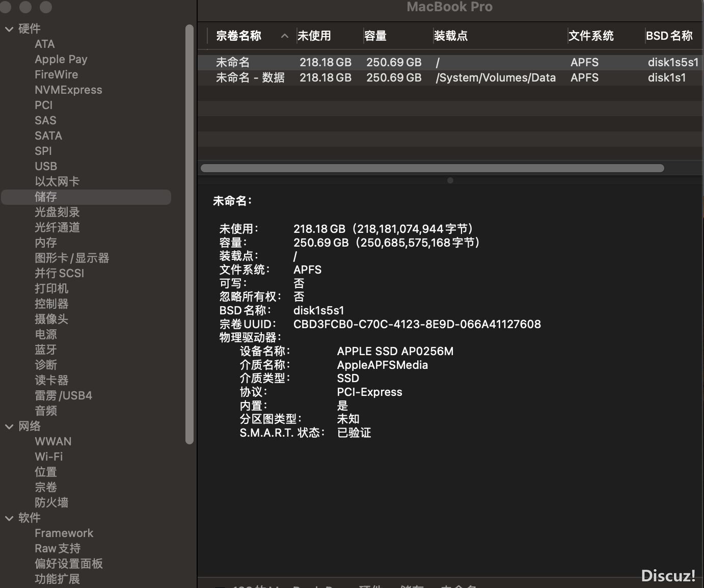704x588 pixels.
Task: Click the sidebar vertical scrollbar
Action: tap(189, 234)
